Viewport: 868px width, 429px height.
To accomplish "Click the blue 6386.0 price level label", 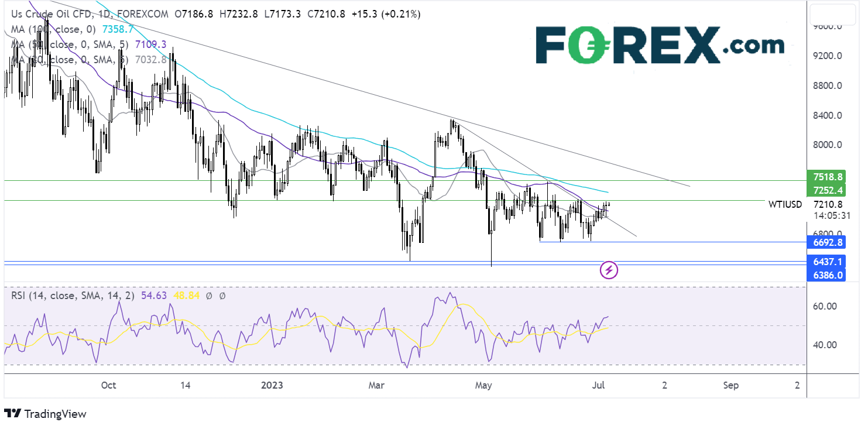I will [x=827, y=275].
